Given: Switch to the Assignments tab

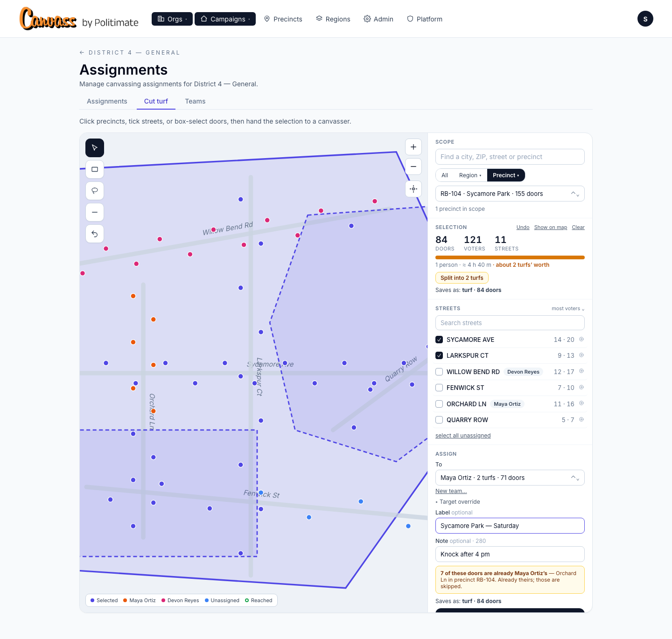Looking at the screenshot, I should pos(107,101).
